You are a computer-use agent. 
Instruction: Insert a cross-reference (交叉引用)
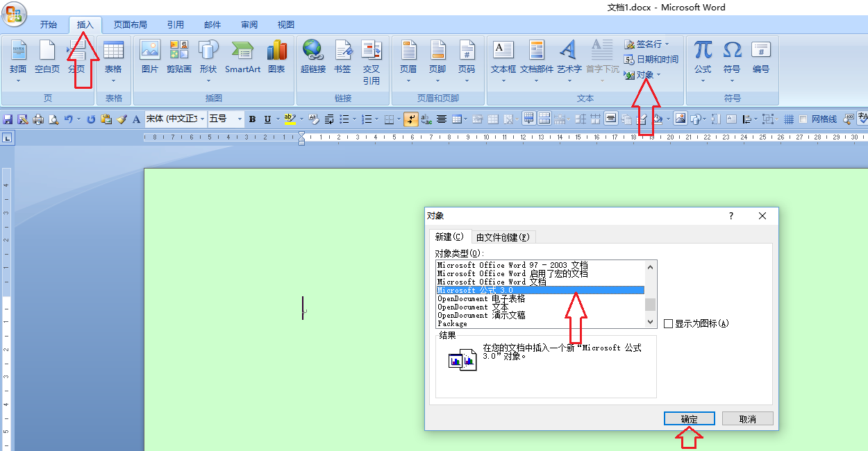[x=372, y=61]
